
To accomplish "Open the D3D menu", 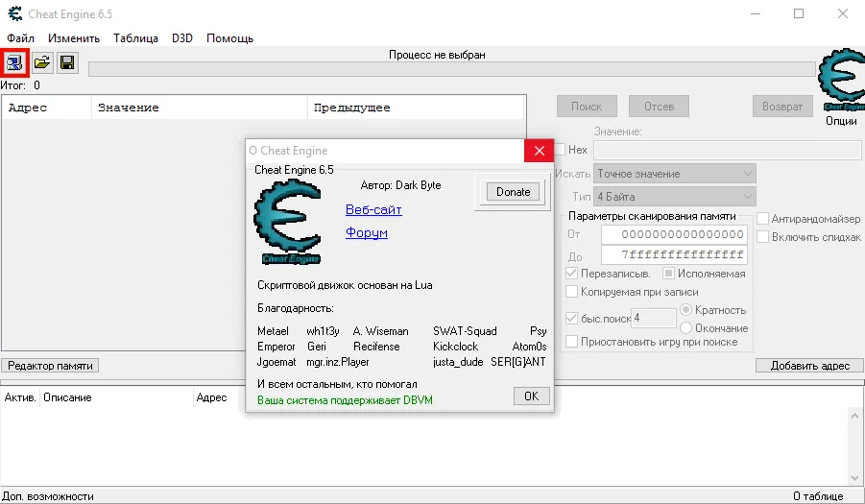I will (x=182, y=38).
